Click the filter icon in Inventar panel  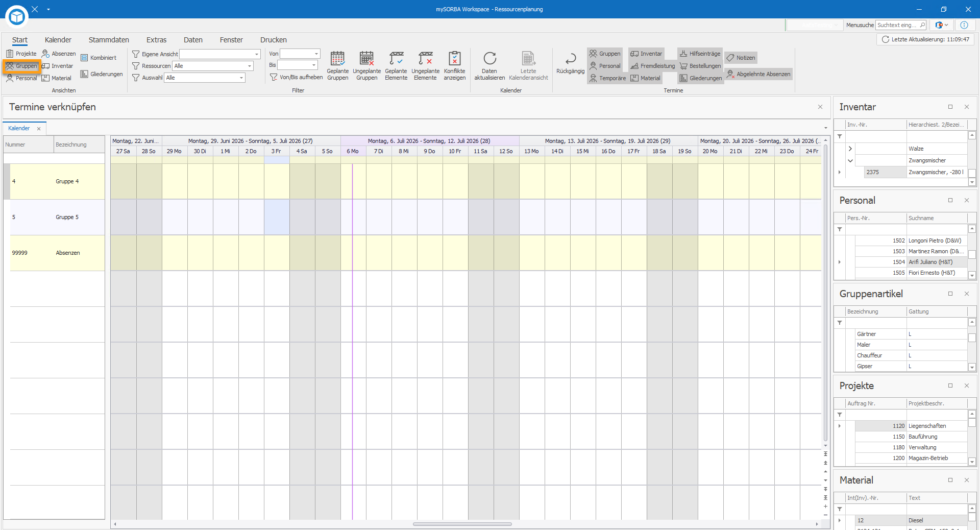840,136
